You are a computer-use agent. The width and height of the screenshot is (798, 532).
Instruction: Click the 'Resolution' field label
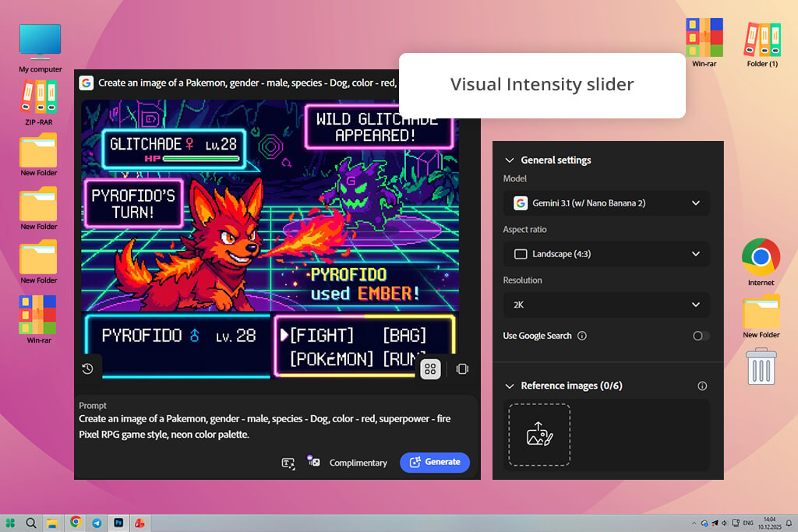coord(522,280)
